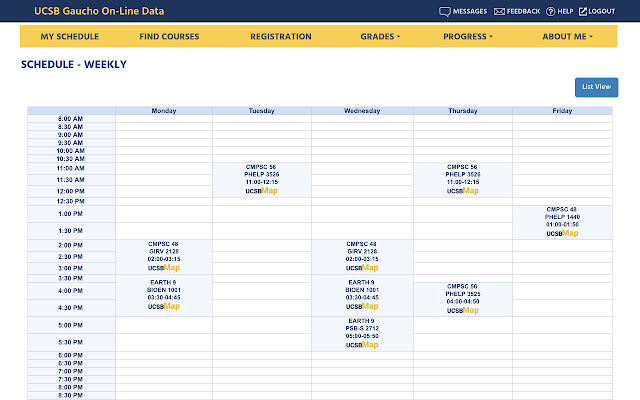The height and width of the screenshot is (400, 640).
Task: Expand the About Me dropdown menu
Action: [x=567, y=37]
